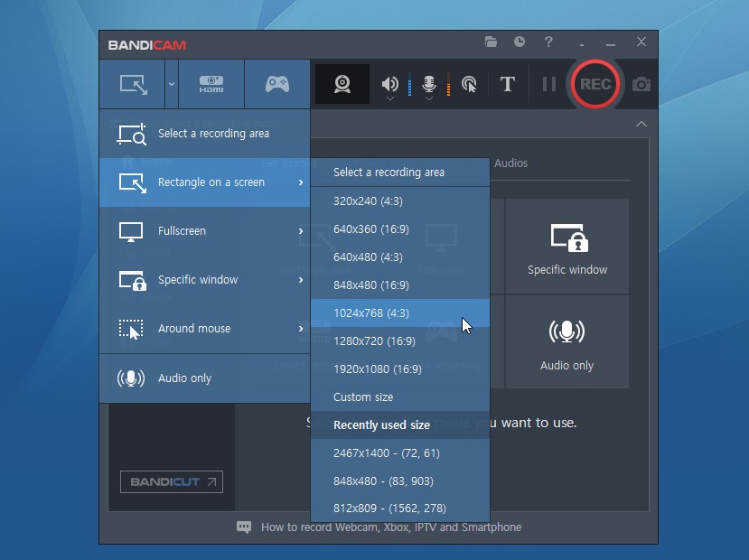Switch to the Audios tab
The height and width of the screenshot is (560, 749).
(x=510, y=163)
